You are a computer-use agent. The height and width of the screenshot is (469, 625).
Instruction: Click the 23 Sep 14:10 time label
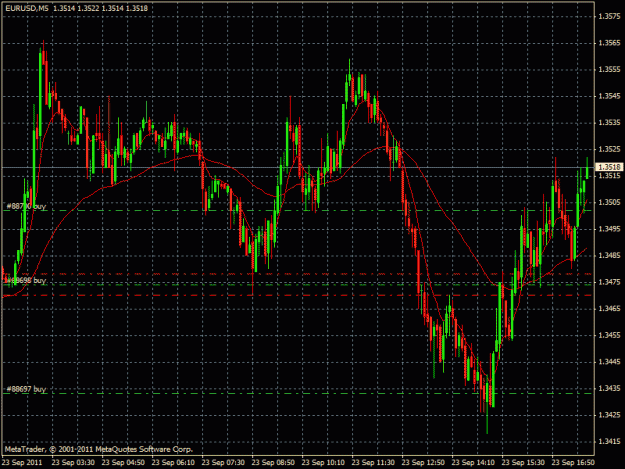pos(473,463)
